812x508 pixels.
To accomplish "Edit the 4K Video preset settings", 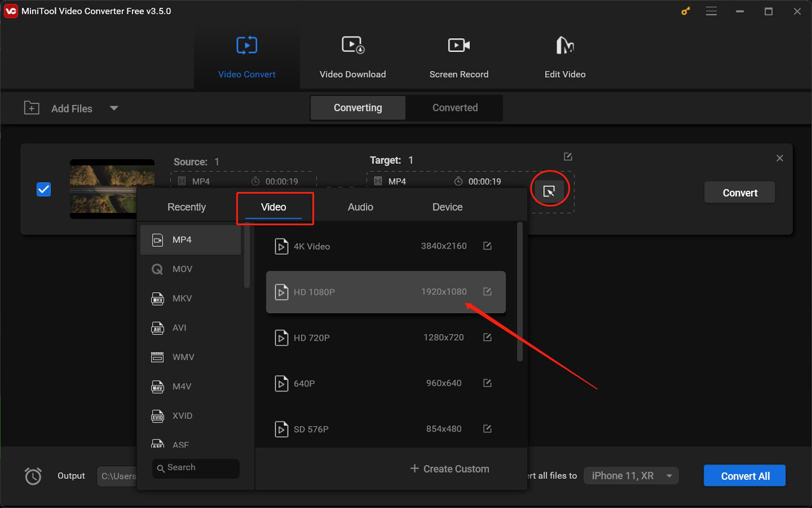I will [x=487, y=246].
